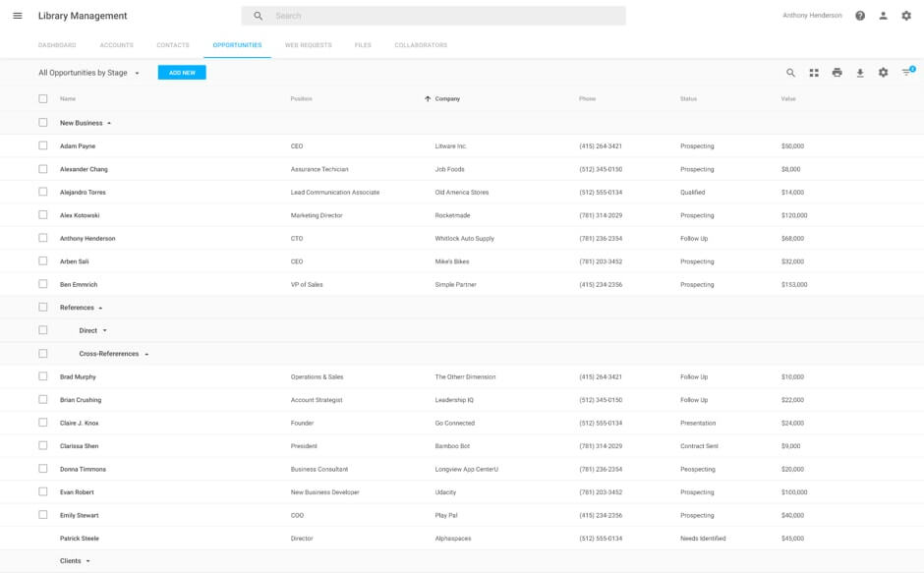Go to the Web Requests tab
924x573 pixels.
pyautogui.click(x=308, y=45)
